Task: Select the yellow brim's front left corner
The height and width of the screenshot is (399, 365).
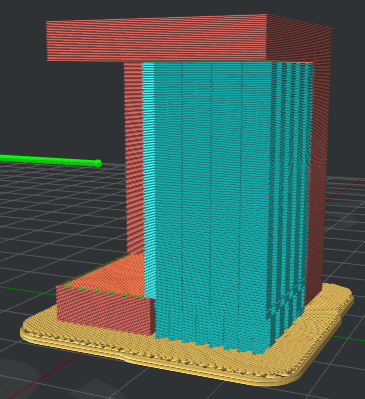Action: pos(32,330)
